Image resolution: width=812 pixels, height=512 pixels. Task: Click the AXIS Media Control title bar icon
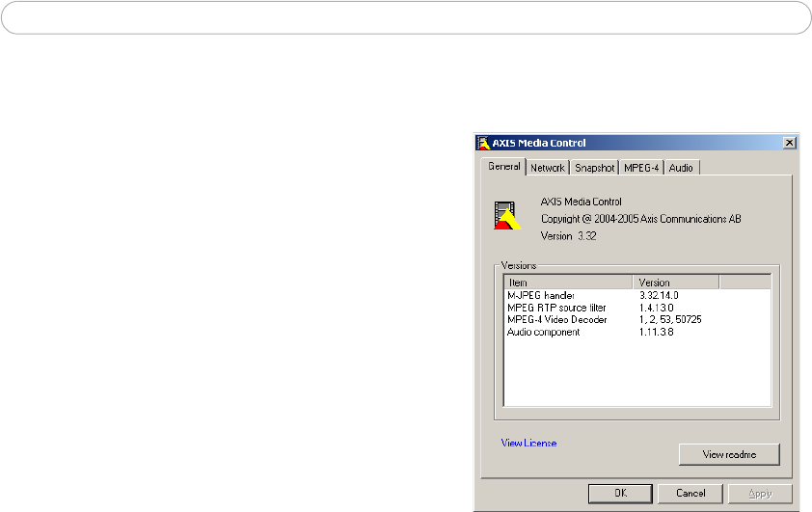tap(483, 143)
